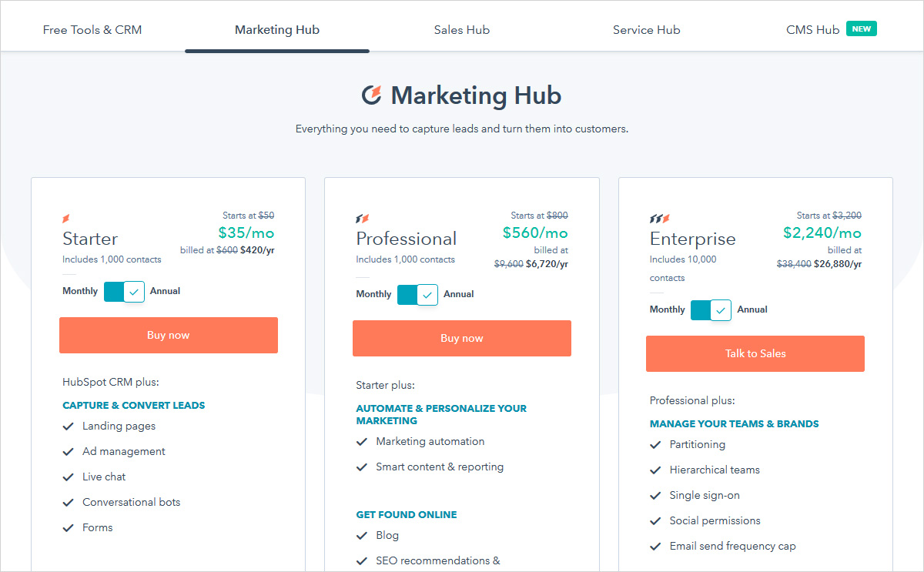Click the Starter plan single-bolt icon

tap(66, 219)
